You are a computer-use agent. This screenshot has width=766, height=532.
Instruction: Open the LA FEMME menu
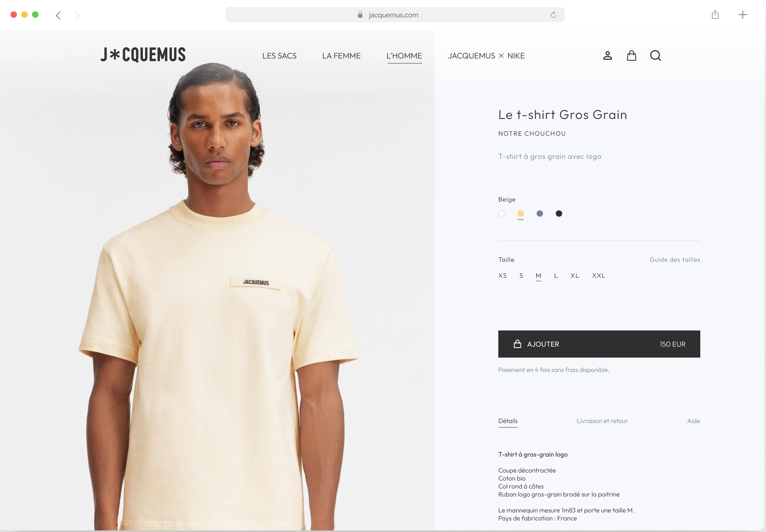pyautogui.click(x=341, y=56)
